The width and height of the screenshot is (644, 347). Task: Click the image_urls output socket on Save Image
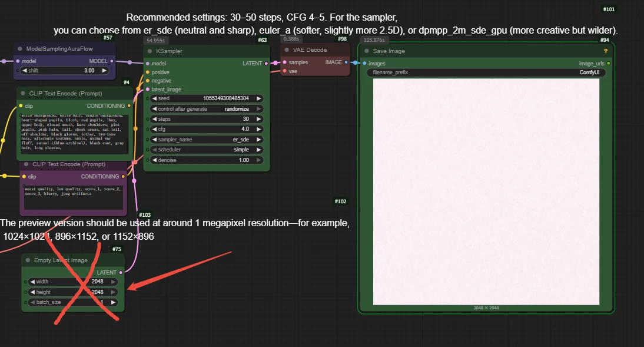tap(609, 63)
